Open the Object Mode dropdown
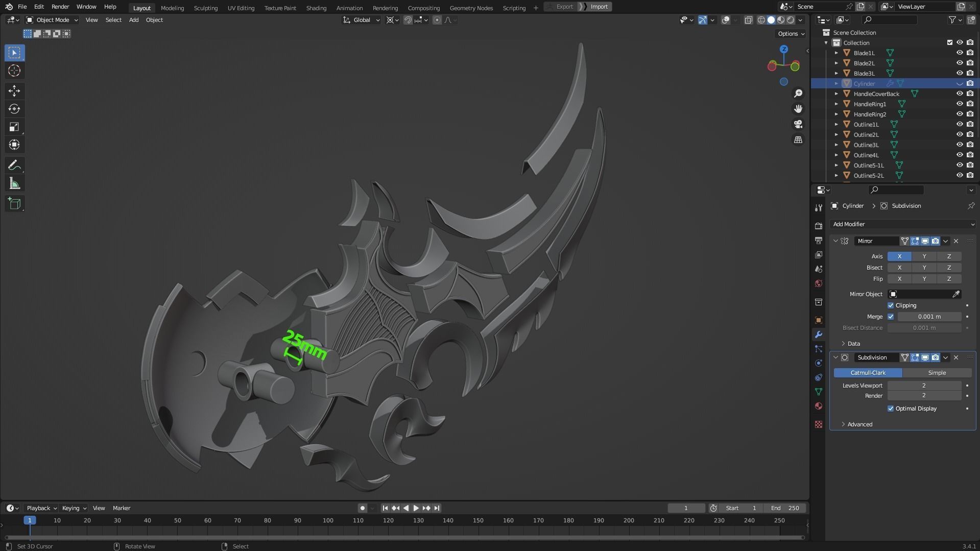 52,20
